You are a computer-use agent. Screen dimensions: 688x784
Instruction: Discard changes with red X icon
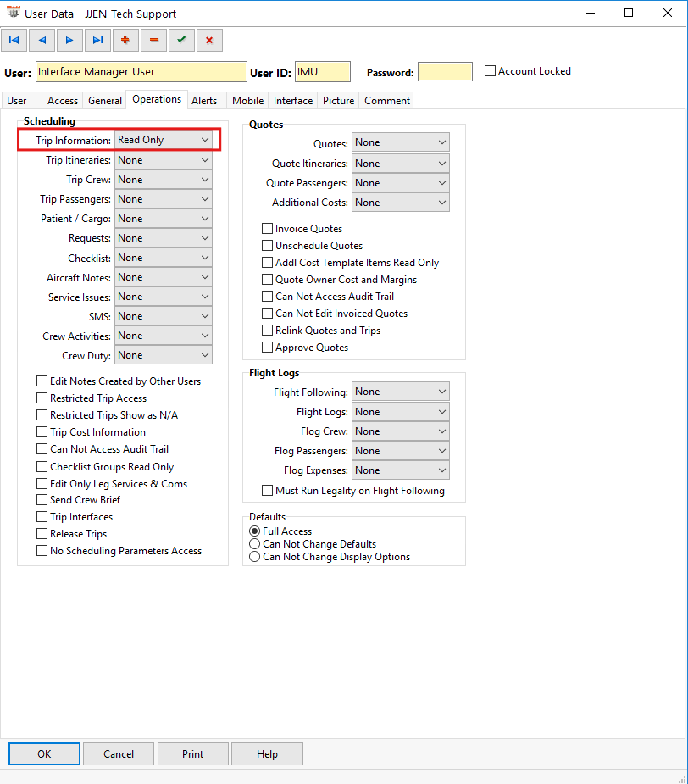click(209, 40)
